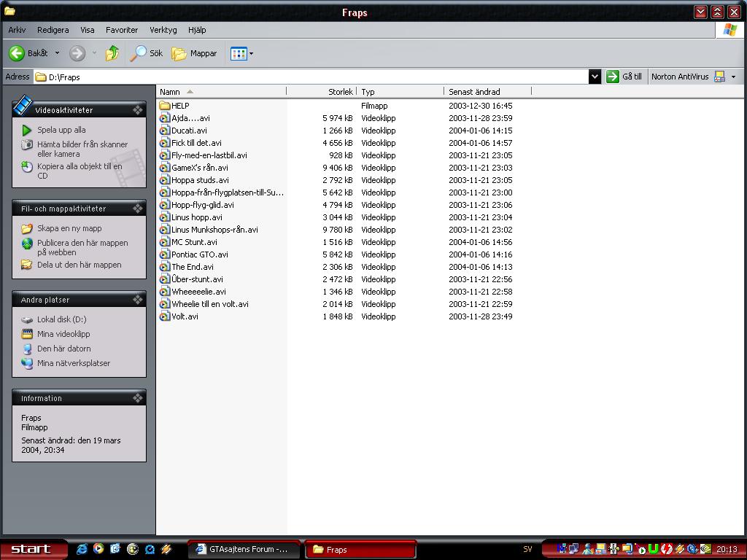Viewport: 747px width, 560px height.
Task: Sort files by Storlek column header
Action: click(340, 92)
